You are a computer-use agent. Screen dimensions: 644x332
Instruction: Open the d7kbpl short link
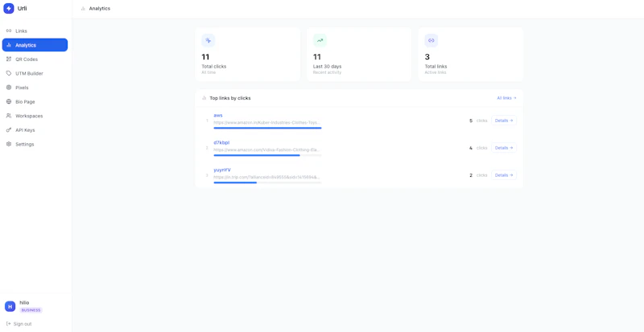221,142
